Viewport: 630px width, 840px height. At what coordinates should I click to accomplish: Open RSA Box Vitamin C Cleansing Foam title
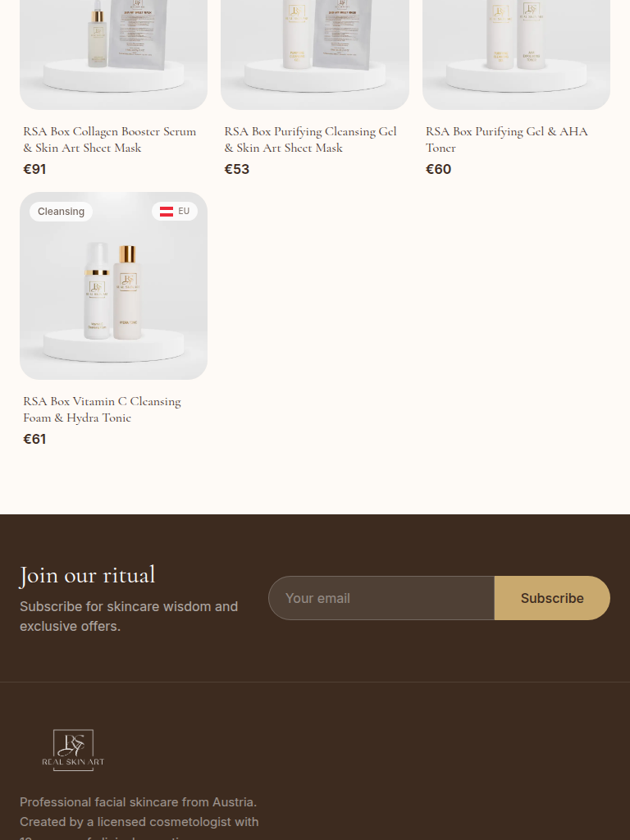click(x=102, y=409)
